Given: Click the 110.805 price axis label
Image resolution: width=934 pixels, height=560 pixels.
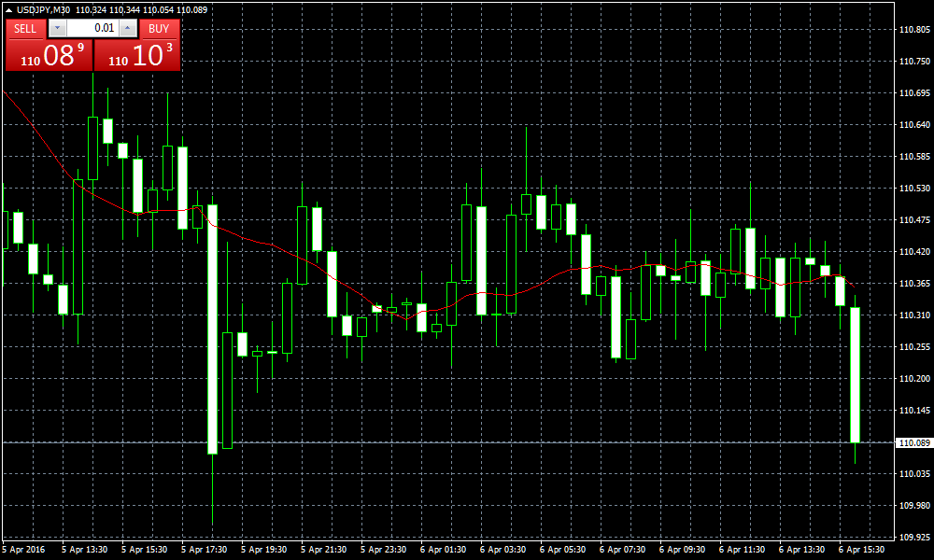Looking at the screenshot, I should click(914, 29).
